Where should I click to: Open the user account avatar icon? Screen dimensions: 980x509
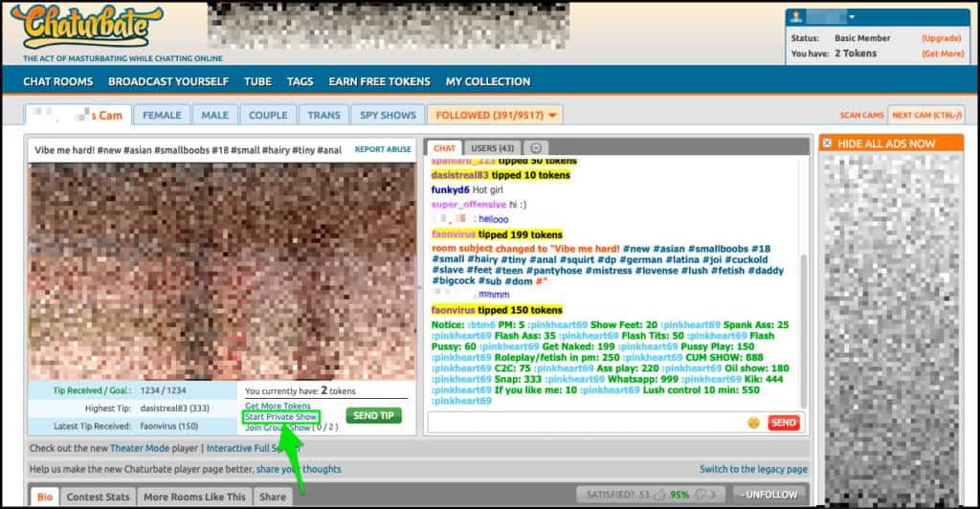click(795, 17)
